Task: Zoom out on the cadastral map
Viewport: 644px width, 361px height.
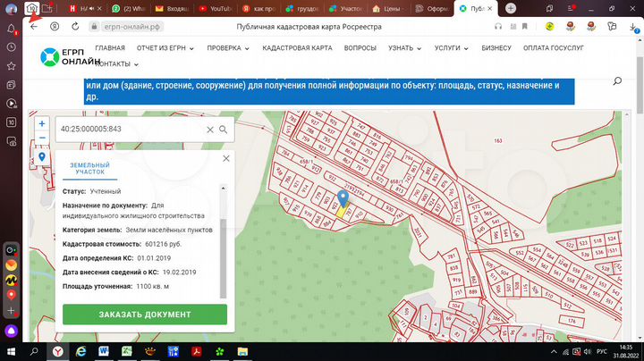Action: pos(41,138)
